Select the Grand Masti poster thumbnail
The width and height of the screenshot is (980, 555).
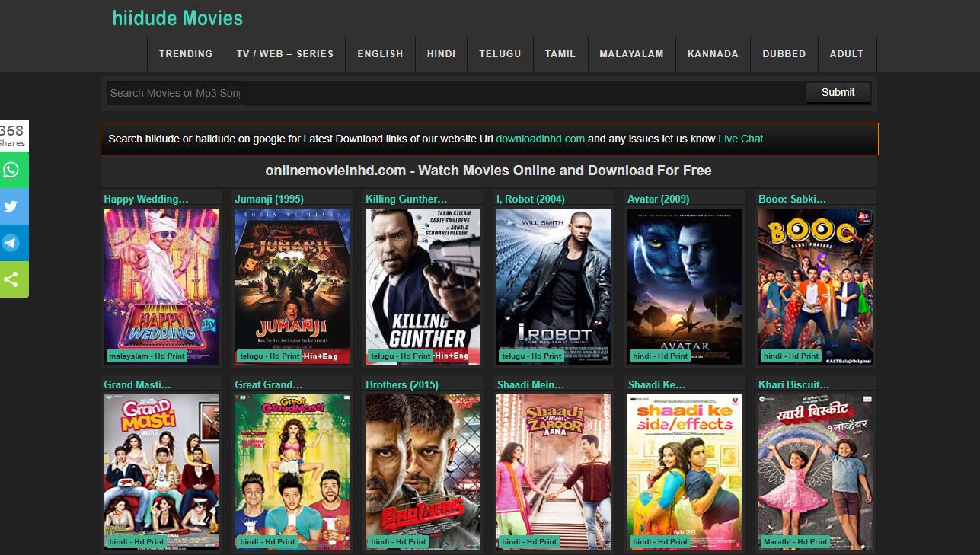coord(161,472)
